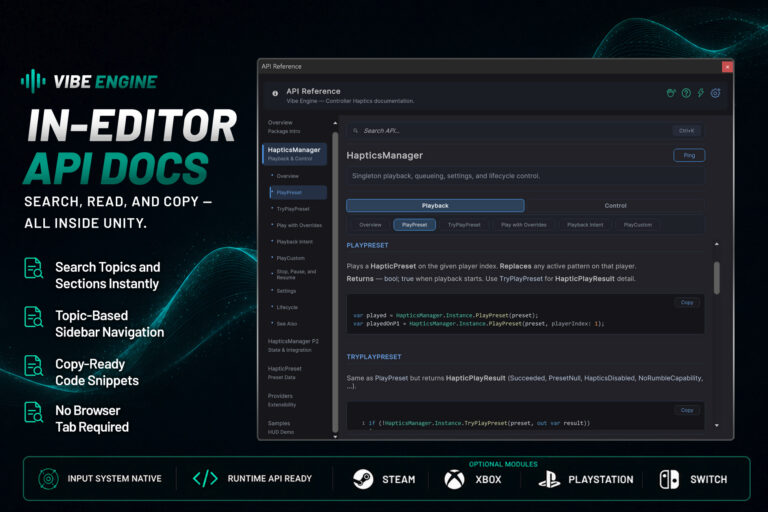Open Play with Overrides item in sidebar

299,225
